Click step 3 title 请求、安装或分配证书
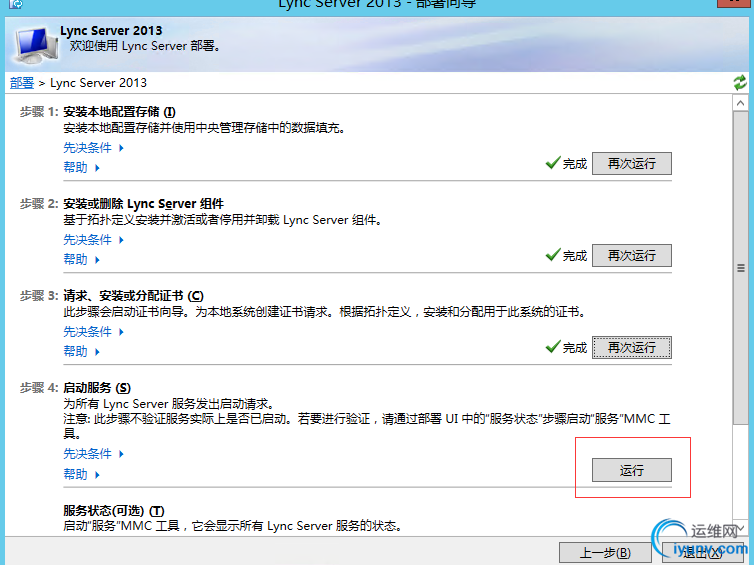This screenshot has height=565, width=754. tap(133, 296)
